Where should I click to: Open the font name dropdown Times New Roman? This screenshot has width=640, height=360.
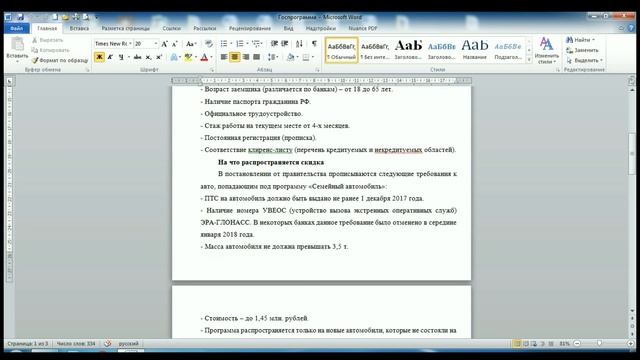click(x=130, y=44)
